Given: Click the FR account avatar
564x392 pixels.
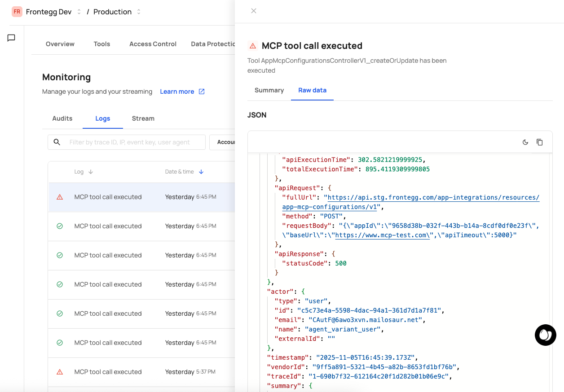Looking at the screenshot, I should click(x=17, y=12).
